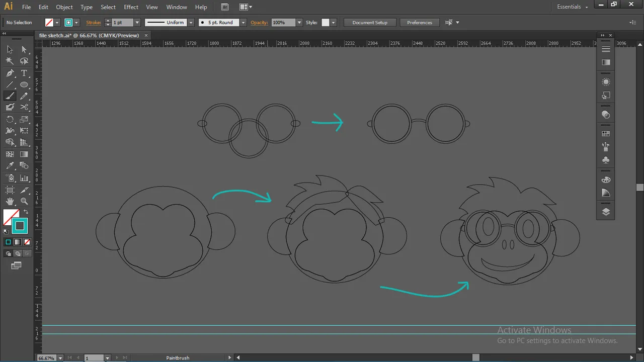Open the Window menu
This screenshot has width=644, height=362.
click(x=177, y=7)
